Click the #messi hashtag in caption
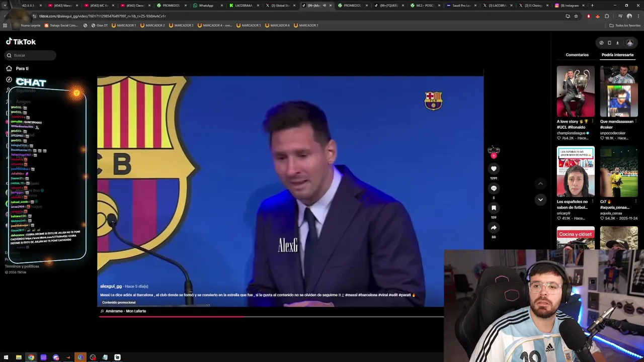Screen dimensions: 644x362 click(351, 295)
